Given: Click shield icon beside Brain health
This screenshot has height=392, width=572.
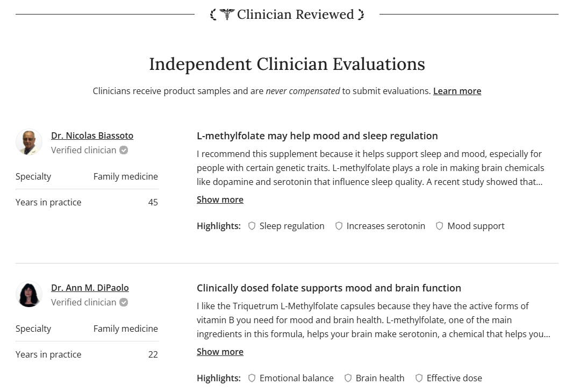Looking at the screenshot, I should tap(348, 378).
